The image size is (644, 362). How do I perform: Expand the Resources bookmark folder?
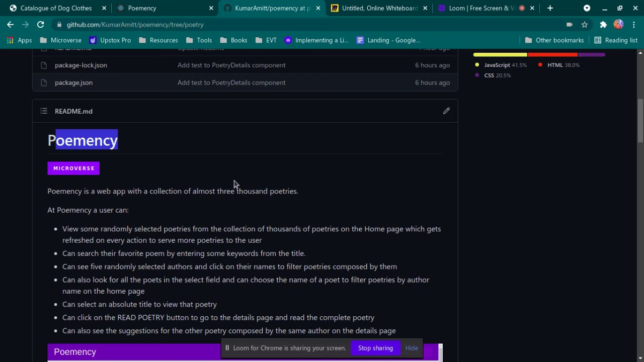pos(158,40)
